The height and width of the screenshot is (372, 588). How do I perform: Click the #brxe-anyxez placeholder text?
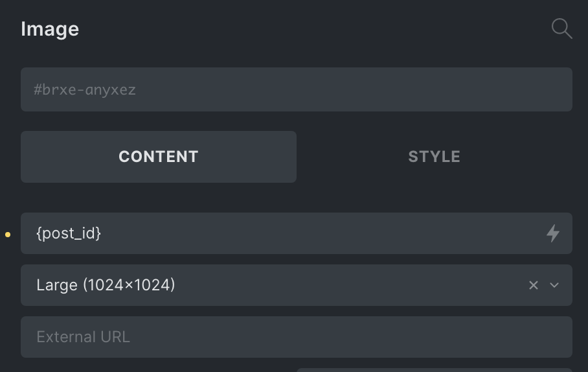pyautogui.click(x=85, y=89)
